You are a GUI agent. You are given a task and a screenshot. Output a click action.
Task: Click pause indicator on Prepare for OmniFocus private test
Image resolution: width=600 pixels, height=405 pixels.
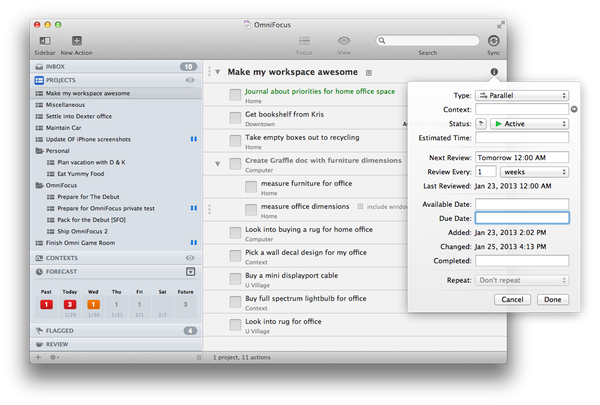click(x=194, y=208)
